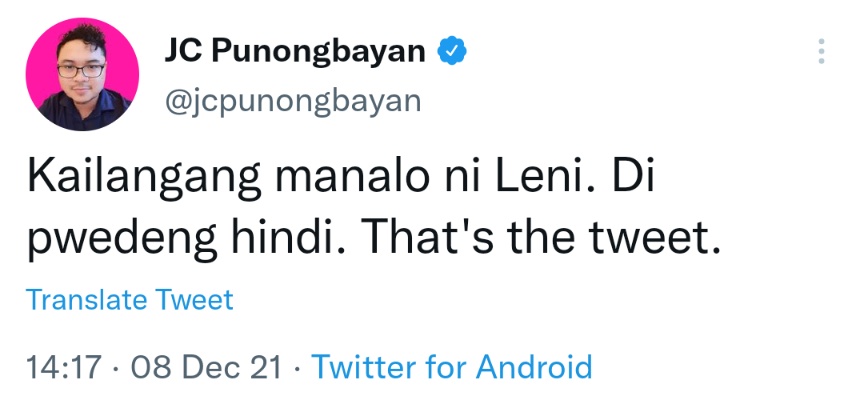
Task: Click the tweet body text
Action: [375, 212]
